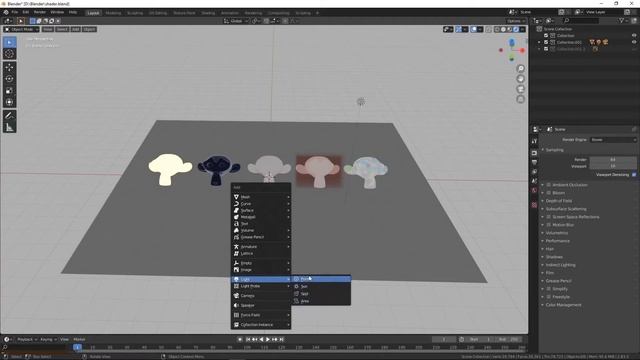Click the Object button in viewport header
The width and height of the screenshot is (640, 360).
pos(89,29)
